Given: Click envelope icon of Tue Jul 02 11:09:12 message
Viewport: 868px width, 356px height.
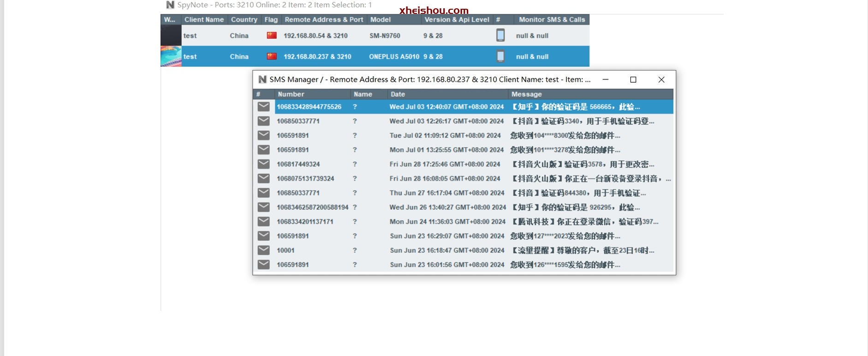Looking at the screenshot, I should 263,135.
